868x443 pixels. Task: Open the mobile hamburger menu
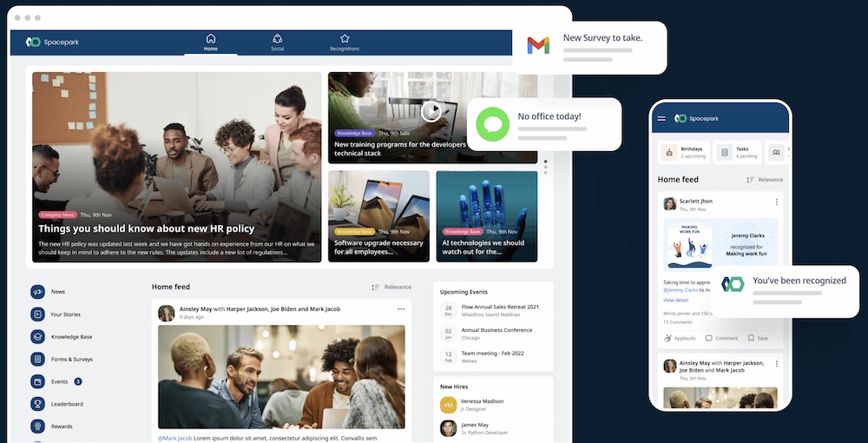pos(661,118)
